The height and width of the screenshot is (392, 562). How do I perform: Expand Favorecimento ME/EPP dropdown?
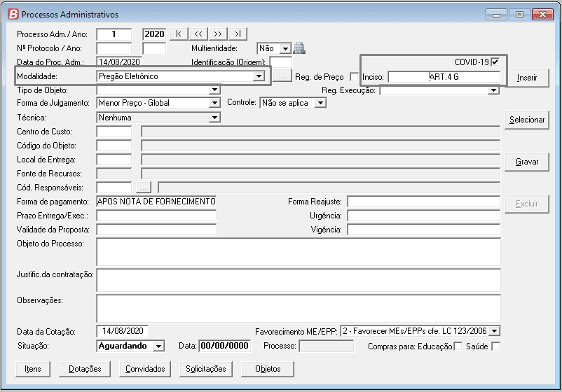[495, 331]
